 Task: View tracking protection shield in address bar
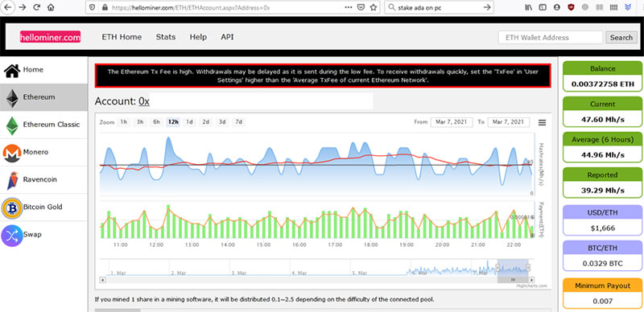pos(92,7)
